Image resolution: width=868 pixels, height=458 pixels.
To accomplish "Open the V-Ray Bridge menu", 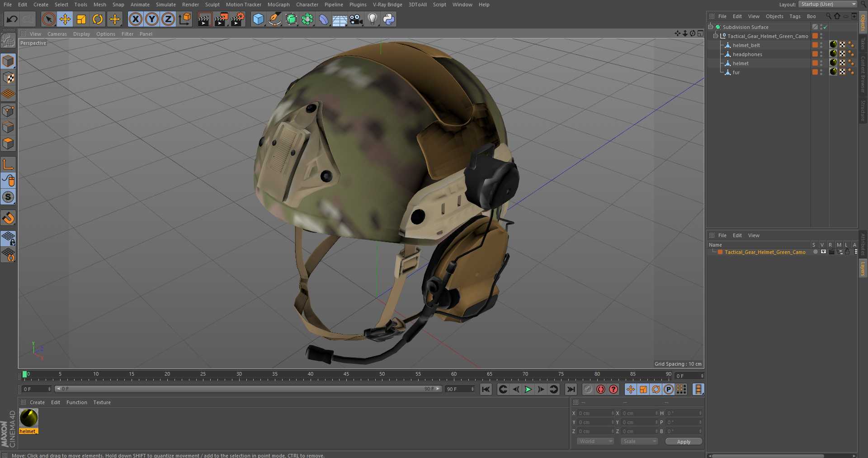I will 387,5.
